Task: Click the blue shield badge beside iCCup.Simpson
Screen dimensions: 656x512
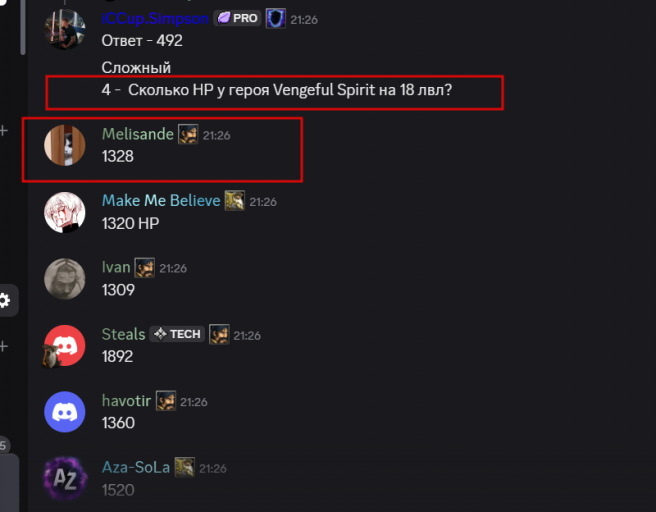Action: [276, 18]
